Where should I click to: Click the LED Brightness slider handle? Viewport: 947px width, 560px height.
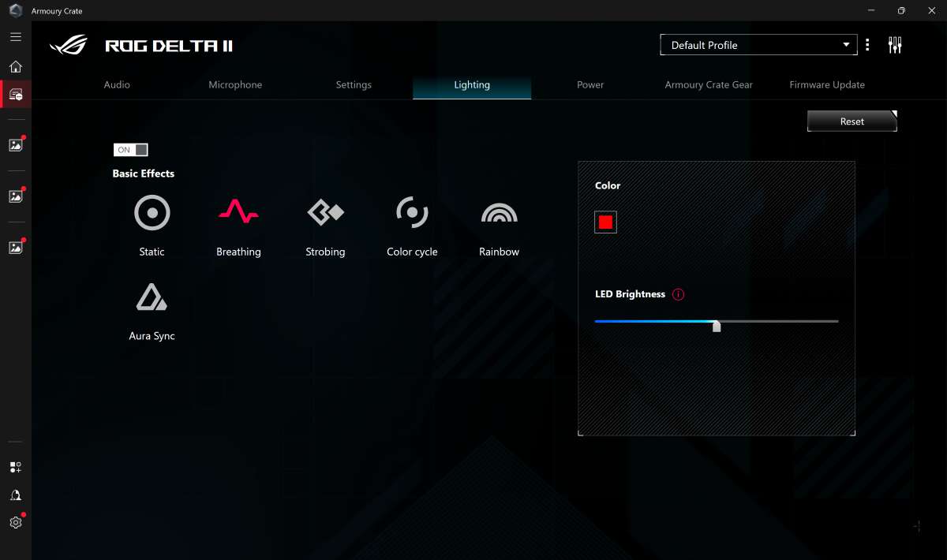coord(717,325)
